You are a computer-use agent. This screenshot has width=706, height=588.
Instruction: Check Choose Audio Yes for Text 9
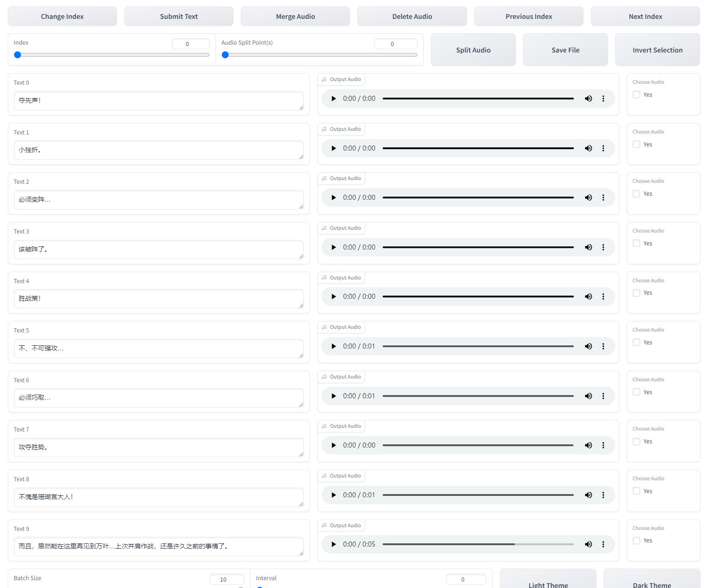click(x=636, y=541)
